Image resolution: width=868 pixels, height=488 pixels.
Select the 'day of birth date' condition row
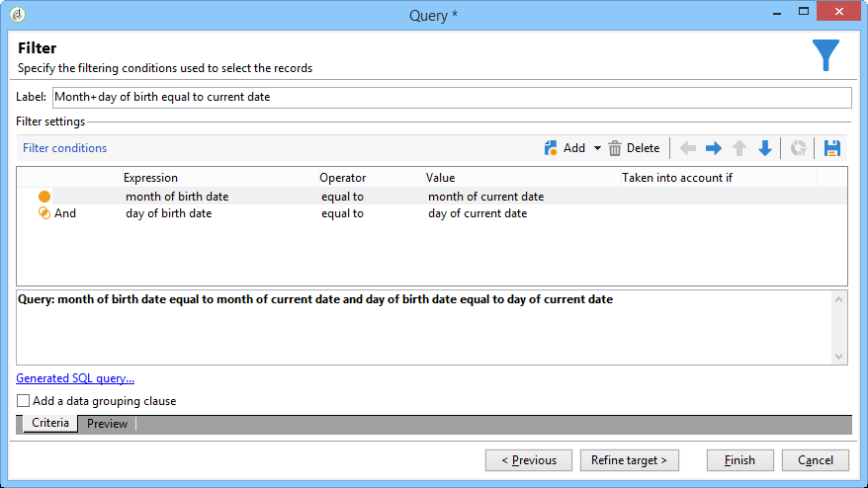(168, 213)
